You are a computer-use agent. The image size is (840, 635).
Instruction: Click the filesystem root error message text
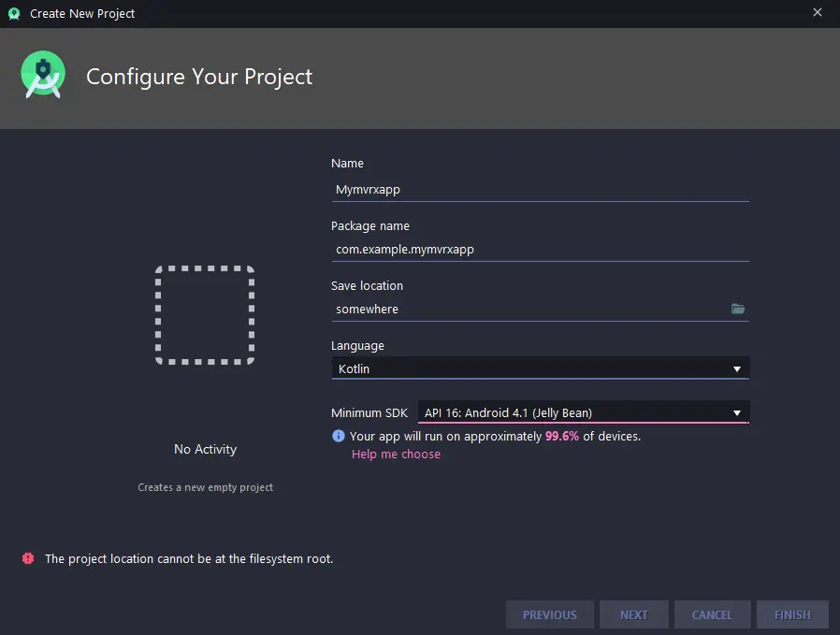coord(189,559)
